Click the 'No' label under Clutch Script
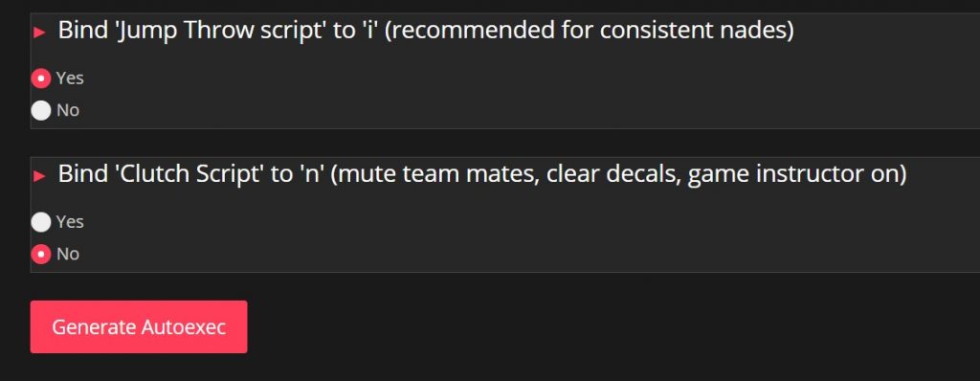The height and width of the screenshot is (381, 980). [68, 254]
